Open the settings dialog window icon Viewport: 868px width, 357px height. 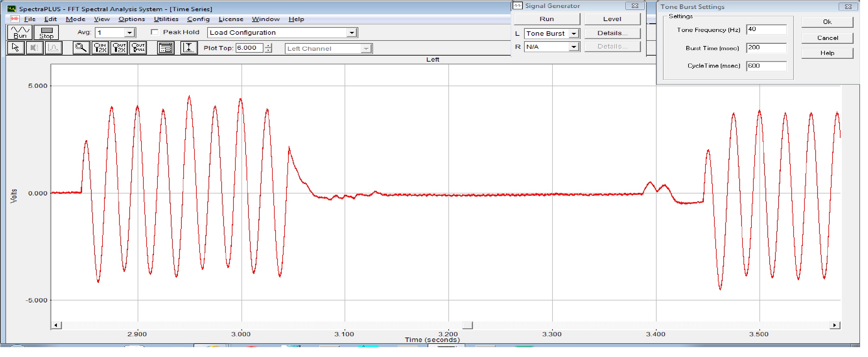[166, 48]
